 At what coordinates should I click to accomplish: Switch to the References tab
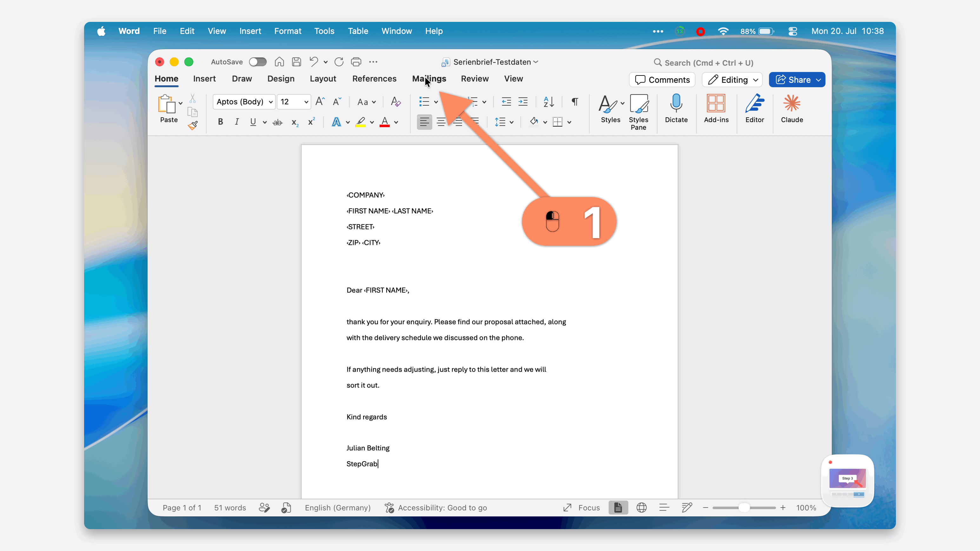[374, 79]
